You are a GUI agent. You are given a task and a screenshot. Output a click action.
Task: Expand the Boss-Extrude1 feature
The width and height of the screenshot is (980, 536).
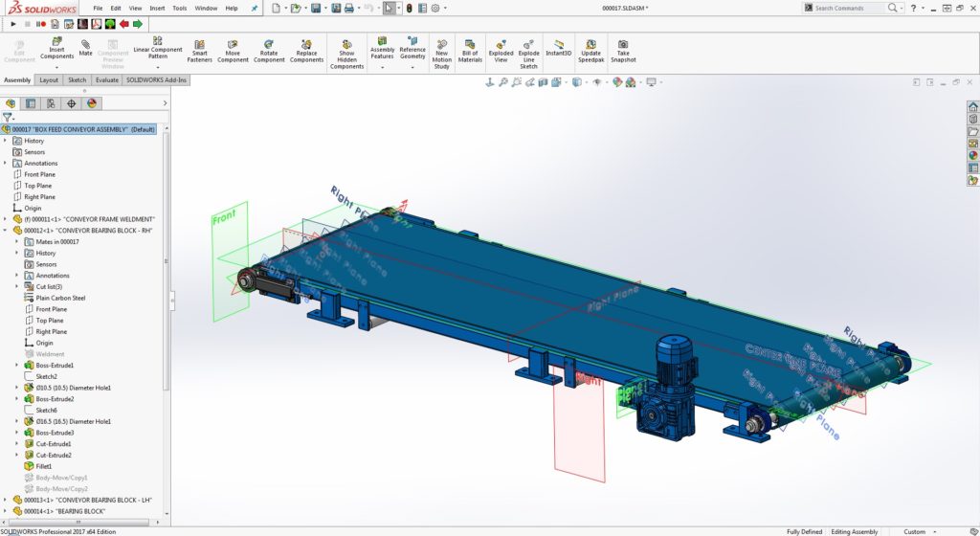[x=17, y=366]
